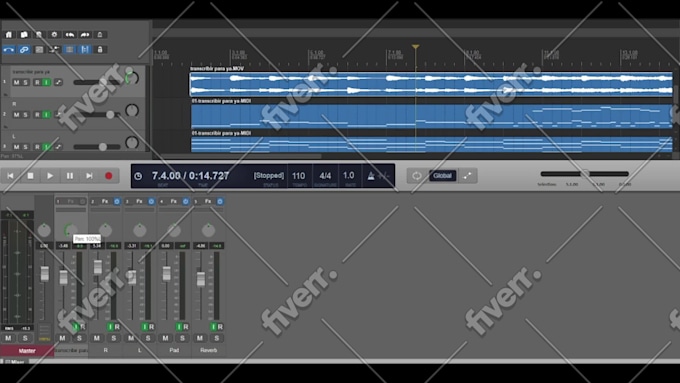Open routing icon on track 1 panel
680x383 pixels.
(x=58, y=82)
